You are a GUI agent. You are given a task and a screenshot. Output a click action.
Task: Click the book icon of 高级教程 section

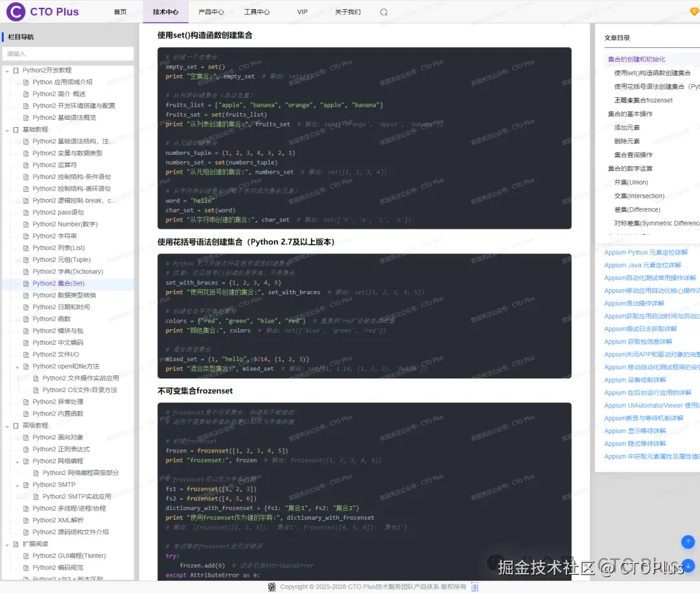click(x=16, y=426)
